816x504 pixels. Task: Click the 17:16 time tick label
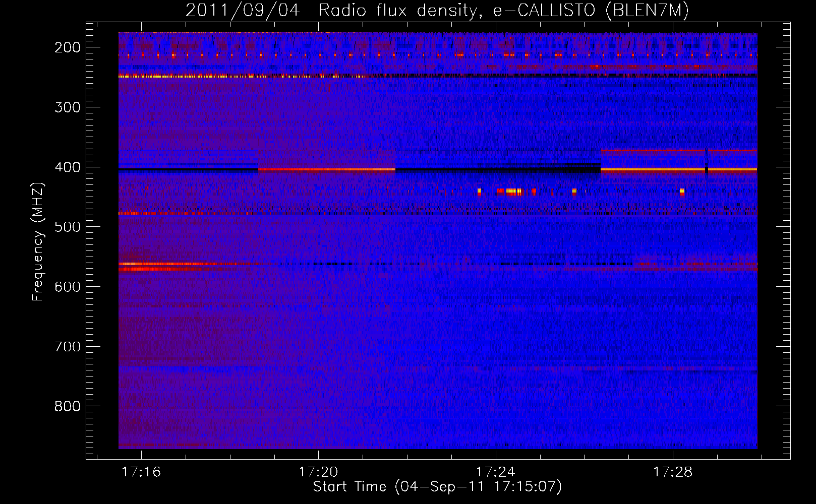[141, 472]
